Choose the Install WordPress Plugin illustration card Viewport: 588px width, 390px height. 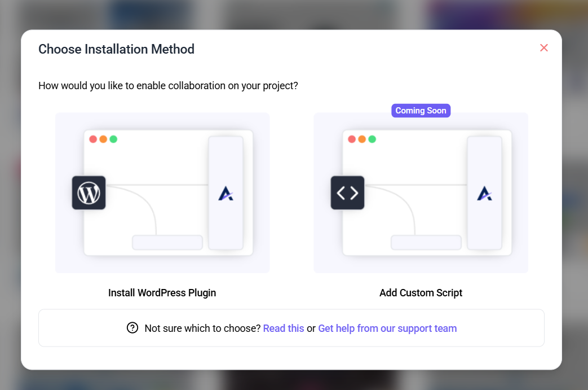[x=162, y=192]
